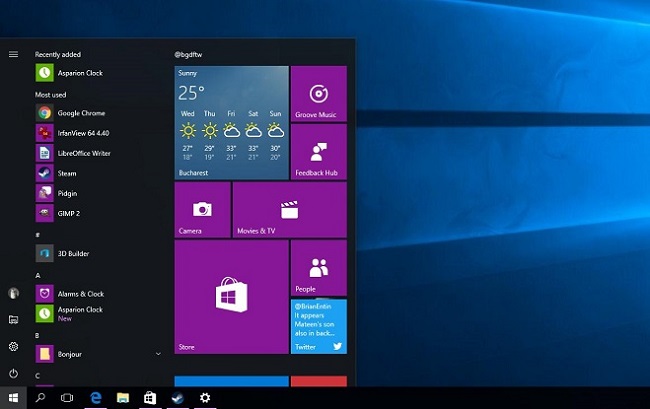Open Asparion Clock under Recently added
650x409 pixels.
pos(97,73)
